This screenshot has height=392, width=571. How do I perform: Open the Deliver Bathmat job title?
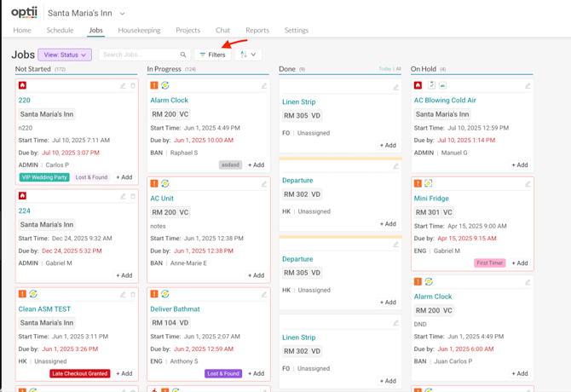(x=176, y=309)
